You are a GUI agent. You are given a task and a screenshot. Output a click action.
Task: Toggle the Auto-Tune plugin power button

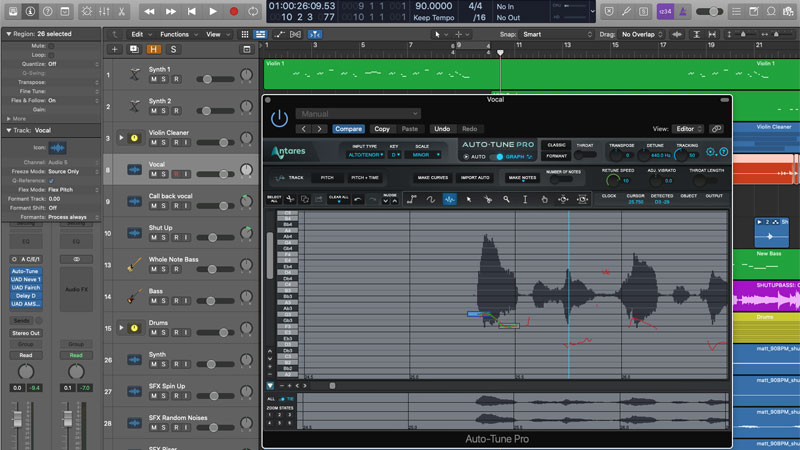pos(279,119)
